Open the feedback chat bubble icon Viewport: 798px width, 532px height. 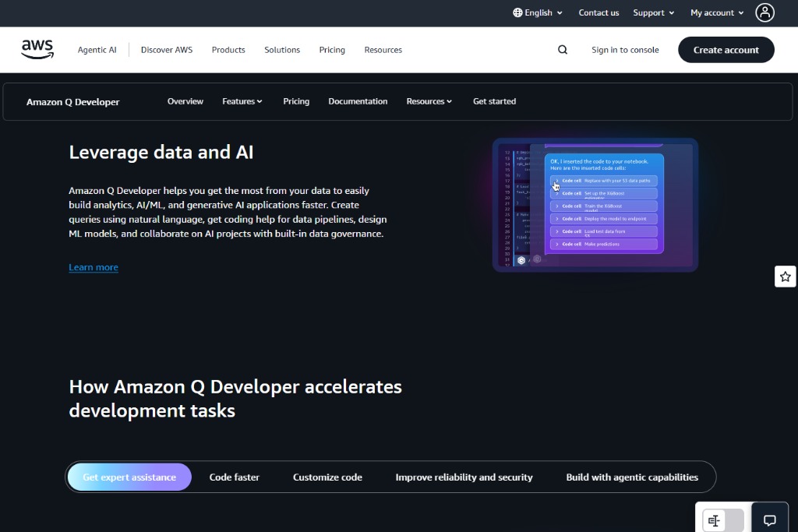point(769,520)
